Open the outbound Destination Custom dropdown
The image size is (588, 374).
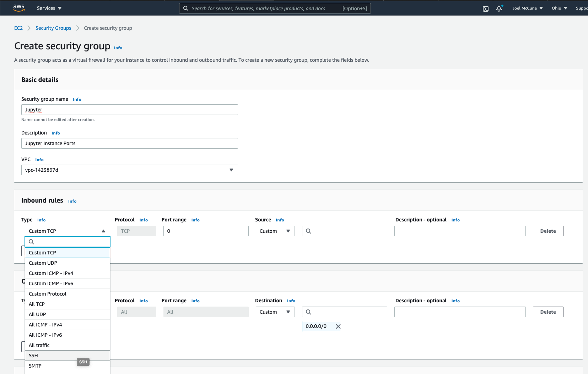(275, 312)
